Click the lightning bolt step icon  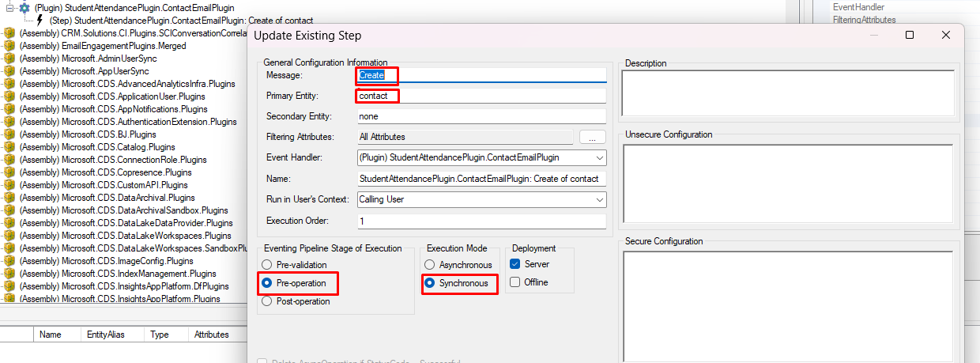pyautogui.click(x=39, y=20)
